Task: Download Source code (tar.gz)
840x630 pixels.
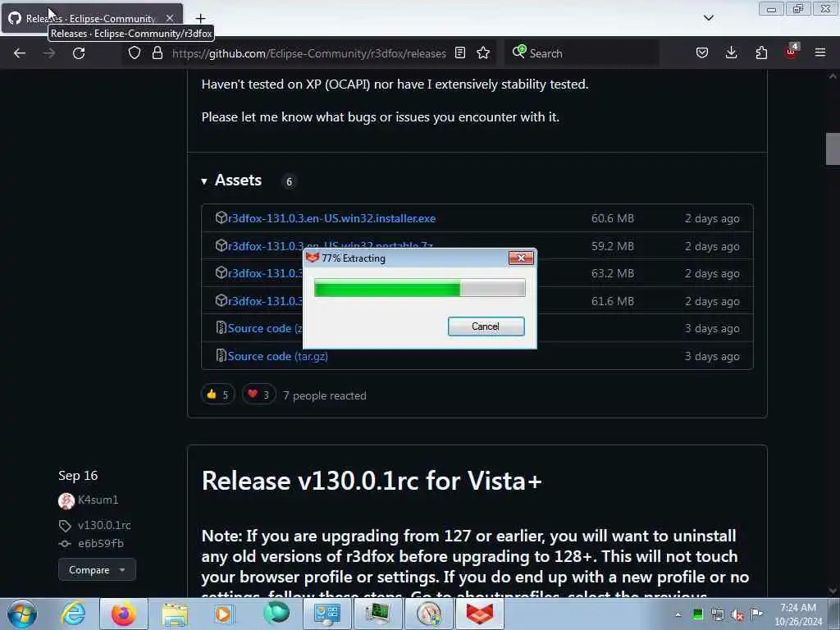Action: [x=277, y=356]
